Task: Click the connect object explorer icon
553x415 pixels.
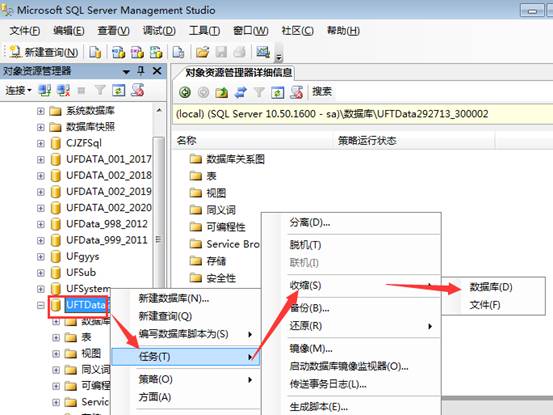Action: [x=45, y=91]
